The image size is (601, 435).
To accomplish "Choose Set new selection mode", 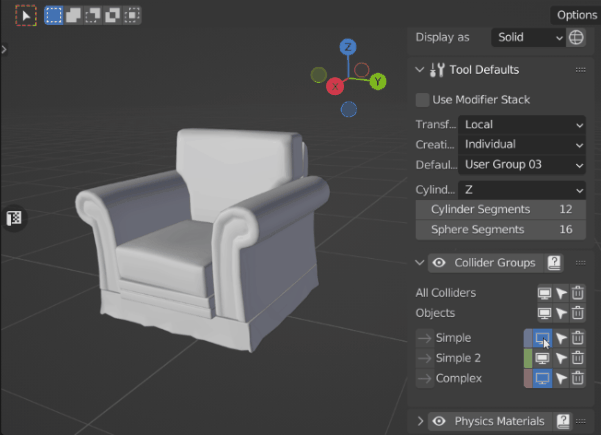I will coord(54,15).
